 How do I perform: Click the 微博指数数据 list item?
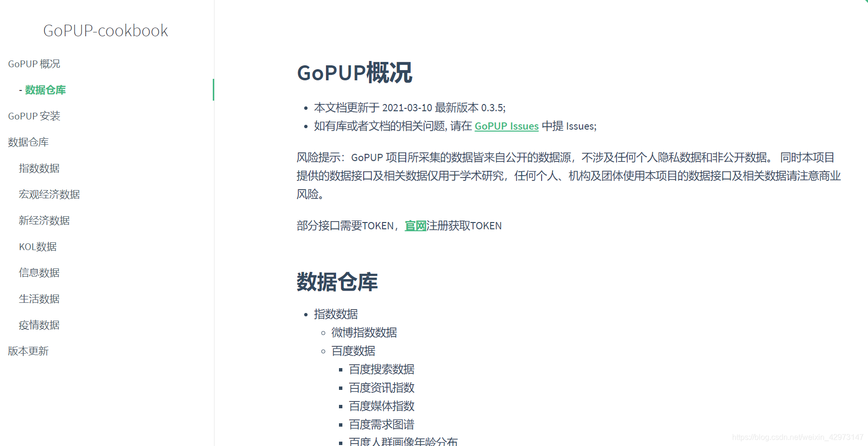[x=364, y=332]
